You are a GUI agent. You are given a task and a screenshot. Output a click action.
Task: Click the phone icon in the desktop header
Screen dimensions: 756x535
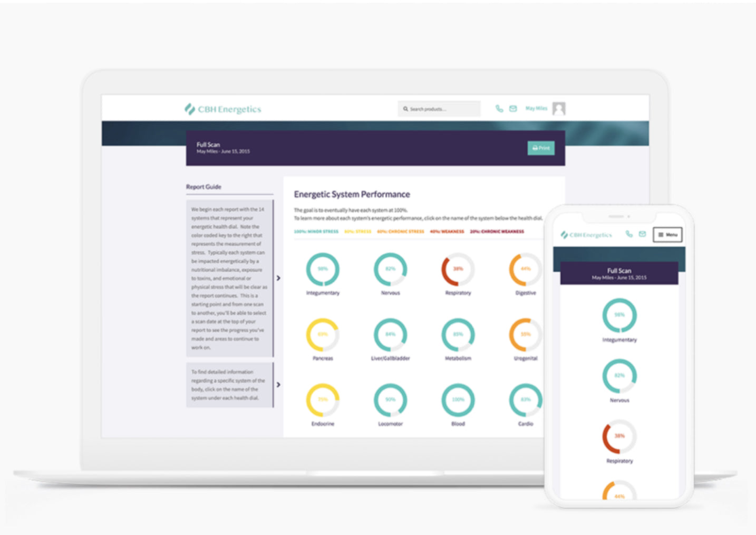pyautogui.click(x=499, y=109)
